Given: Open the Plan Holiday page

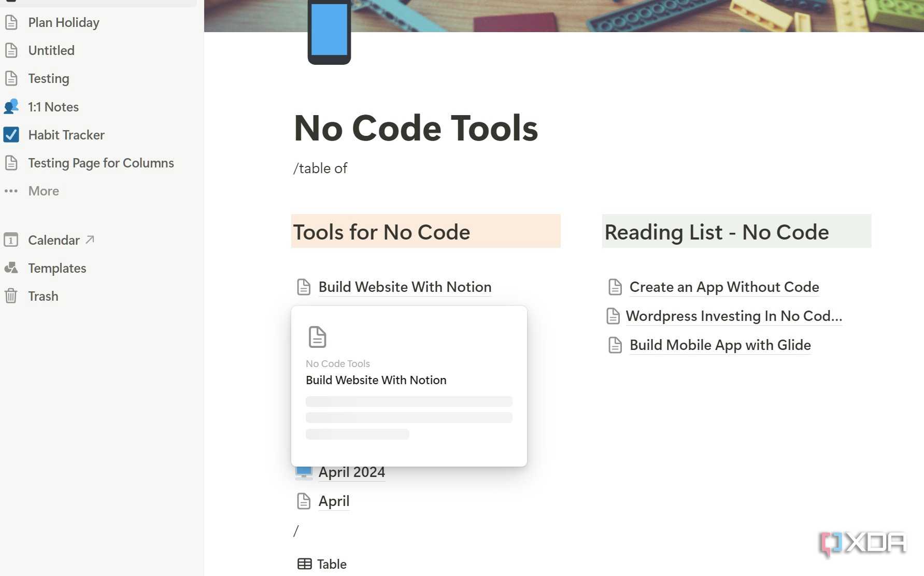Looking at the screenshot, I should click(64, 22).
